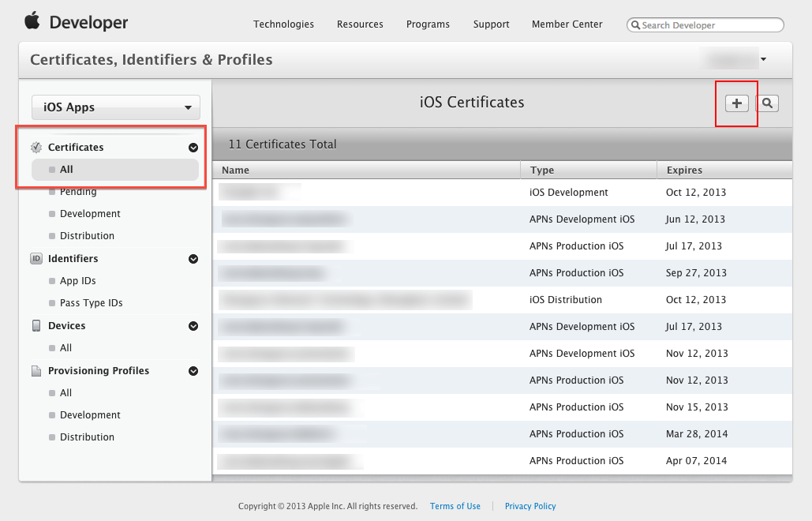Select APNs Production certificate expiring Jul 17, 2013
This screenshot has height=521, width=812.
click(503, 246)
